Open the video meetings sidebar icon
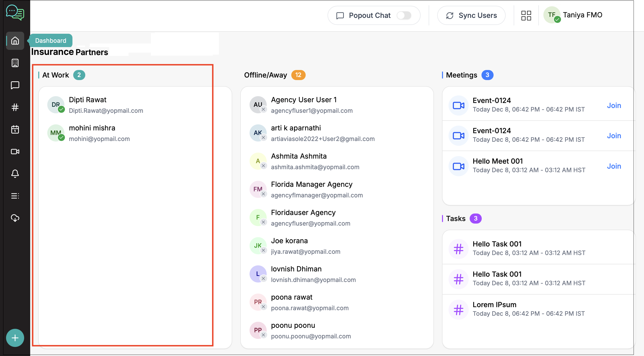 (x=15, y=152)
